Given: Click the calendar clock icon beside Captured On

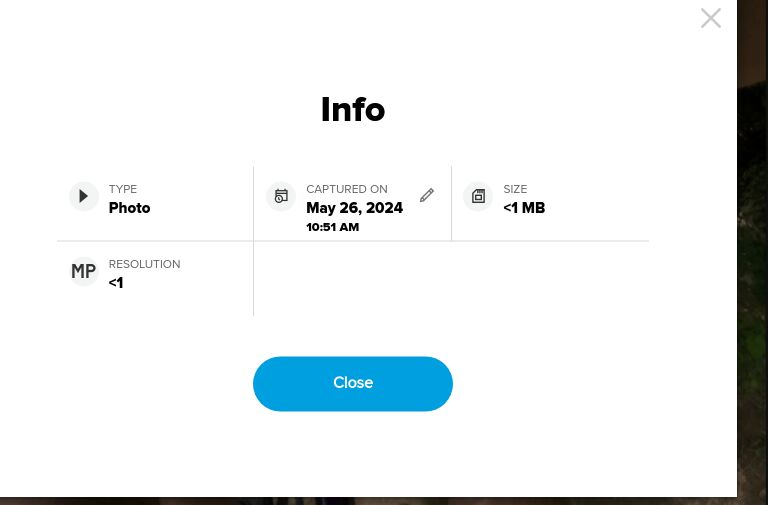Looking at the screenshot, I should 281,196.
